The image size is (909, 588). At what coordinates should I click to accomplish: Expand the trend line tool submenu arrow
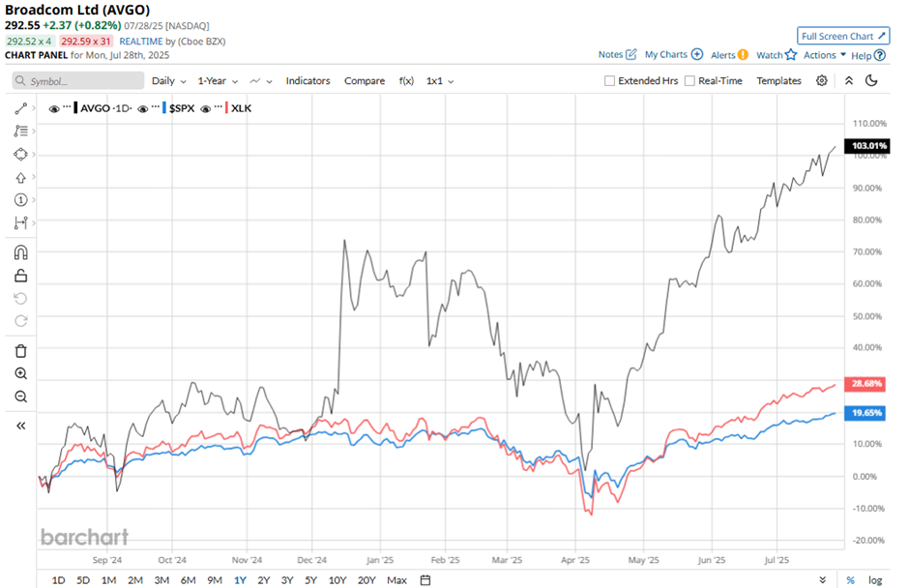click(x=34, y=108)
